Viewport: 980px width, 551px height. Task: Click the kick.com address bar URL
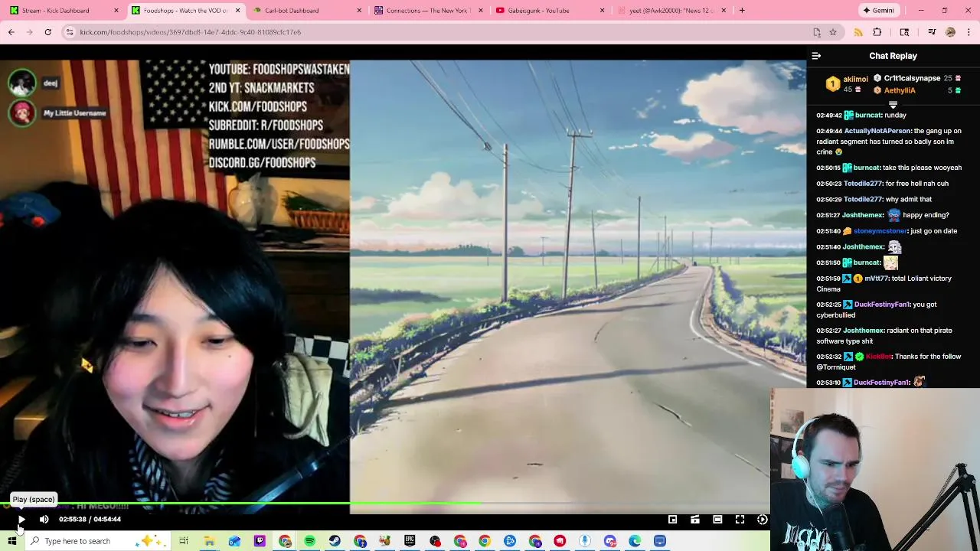coord(191,32)
